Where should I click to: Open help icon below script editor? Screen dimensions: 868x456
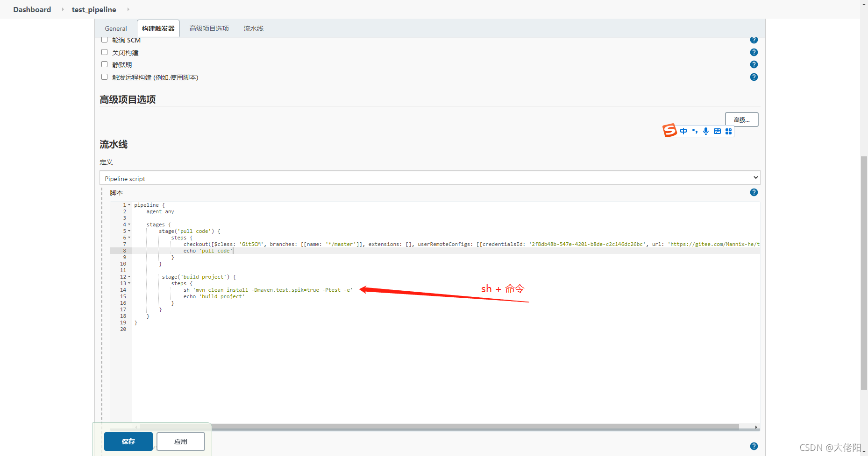(x=754, y=446)
